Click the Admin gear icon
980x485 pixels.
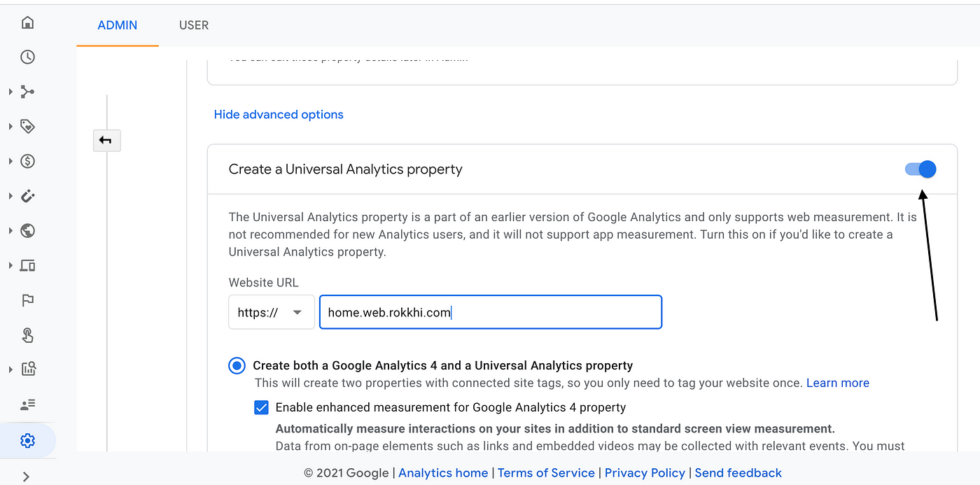27,441
